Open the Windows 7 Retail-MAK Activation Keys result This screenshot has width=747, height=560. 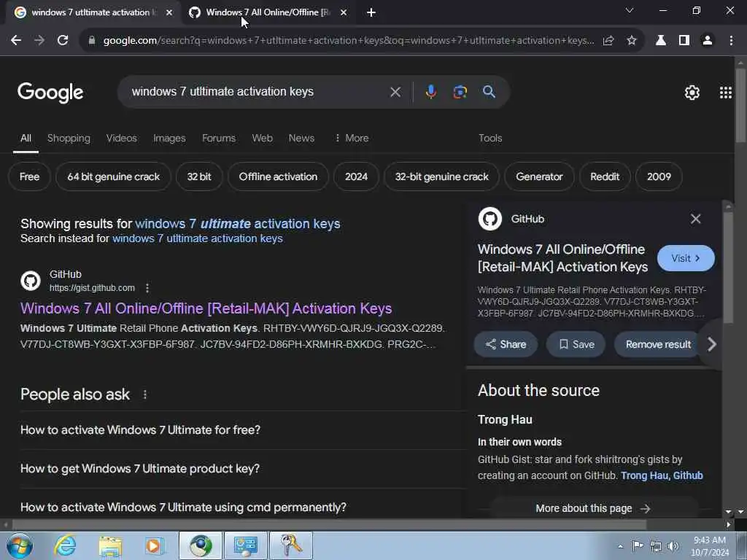click(206, 308)
